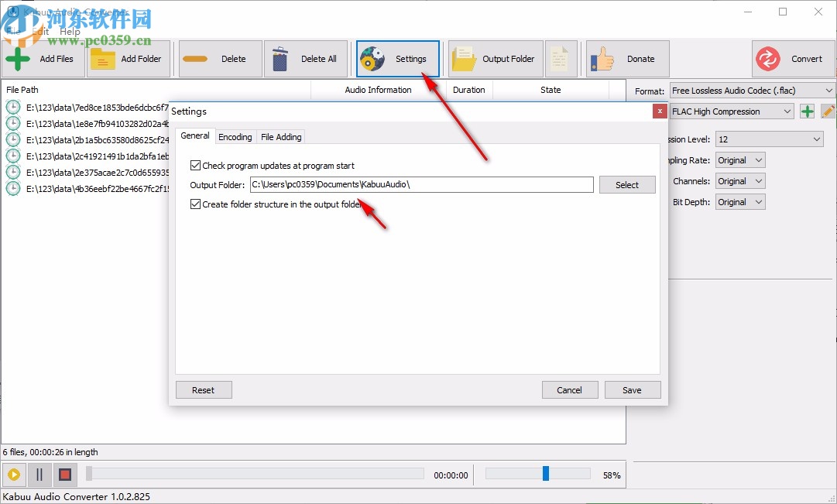Click the Add Folder toolbar button
This screenshot has width=837, height=504.
129,59
